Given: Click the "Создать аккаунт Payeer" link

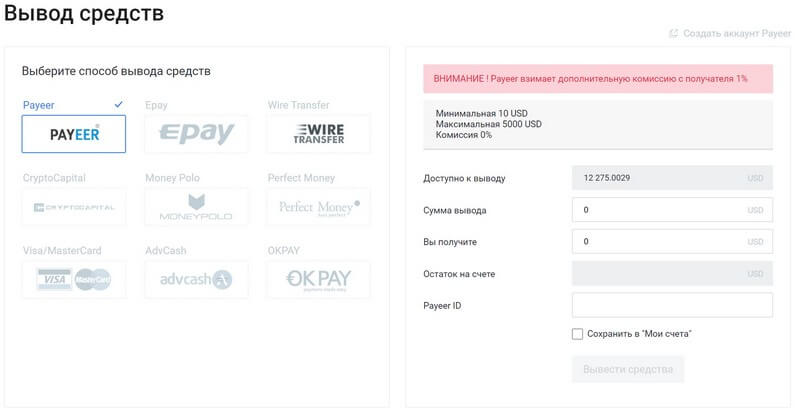Looking at the screenshot, I should pos(737,34).
